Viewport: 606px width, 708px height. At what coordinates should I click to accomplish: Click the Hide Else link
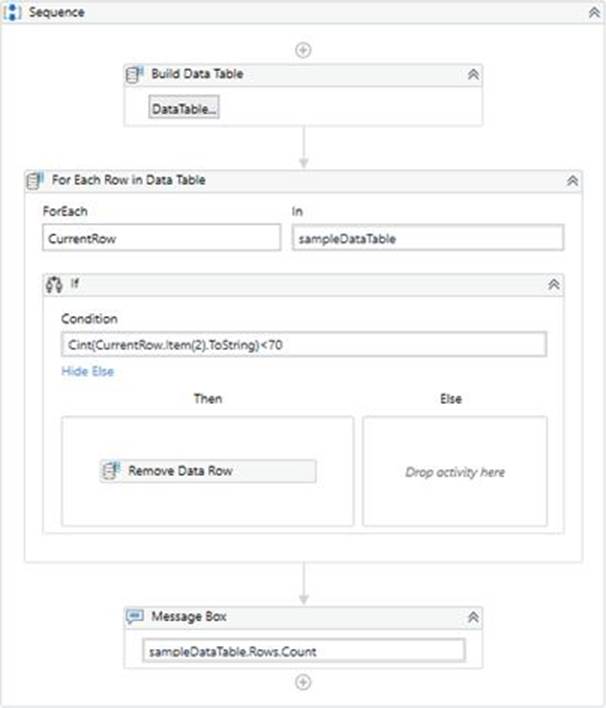point(88,371)
